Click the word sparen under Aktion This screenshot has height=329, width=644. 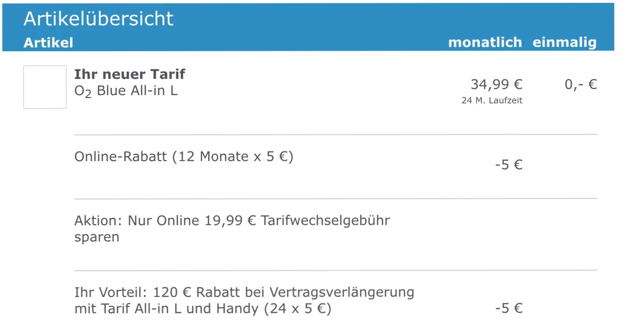click(x=97, y=237)
